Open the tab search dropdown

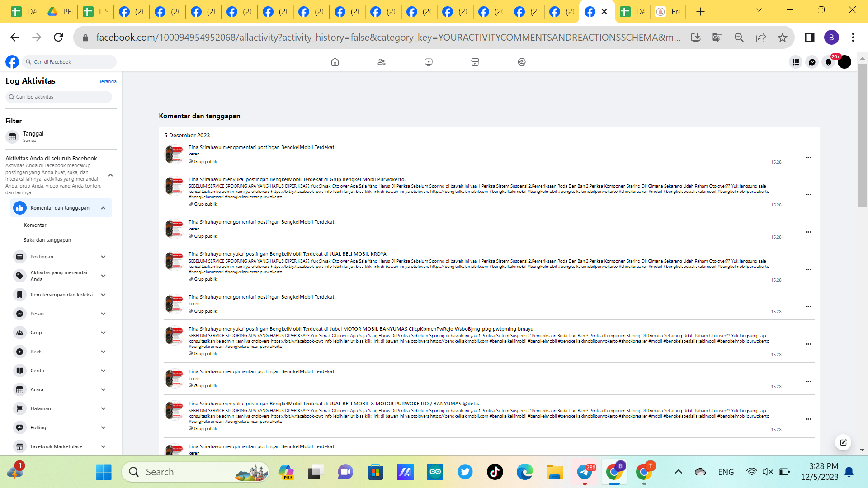tap(759, 10)
